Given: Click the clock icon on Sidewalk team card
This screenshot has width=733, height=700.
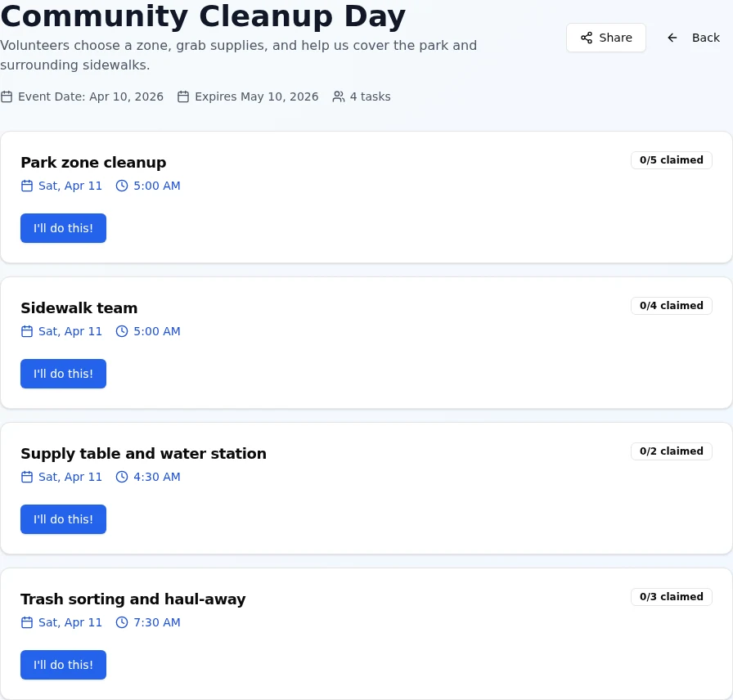Looking at the screenshot, I should [122, 331].
